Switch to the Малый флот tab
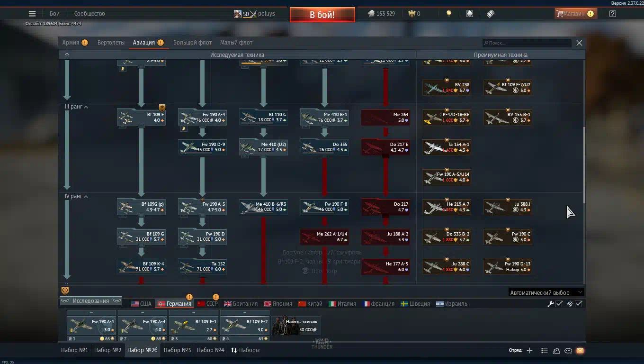644x364 pixels. [x=236, y=43]
